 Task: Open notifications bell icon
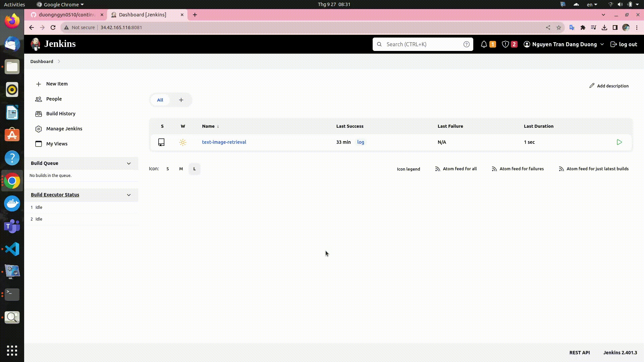[x=484, y=44]
